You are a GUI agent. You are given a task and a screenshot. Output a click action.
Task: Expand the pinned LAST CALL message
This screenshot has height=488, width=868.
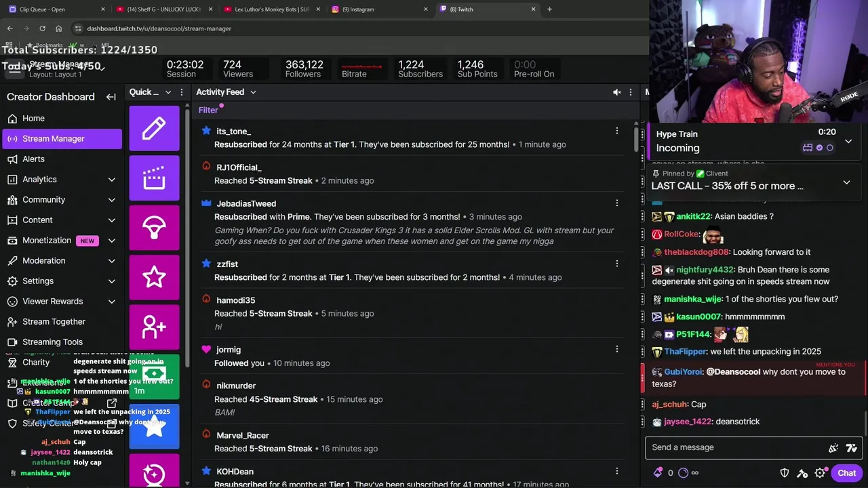[846, 182]
